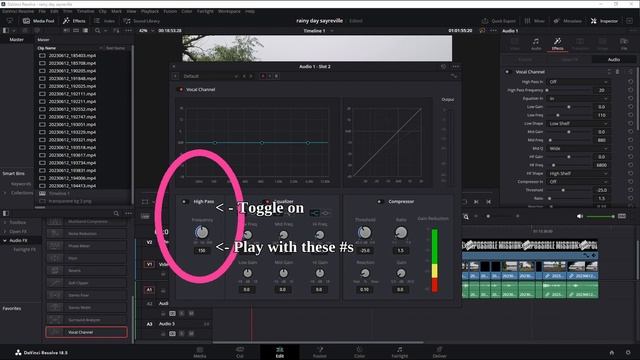Select the File tab icon in Inspector
Image resolution: width=640 pixels, height=360 pixels.
point(624,44)
